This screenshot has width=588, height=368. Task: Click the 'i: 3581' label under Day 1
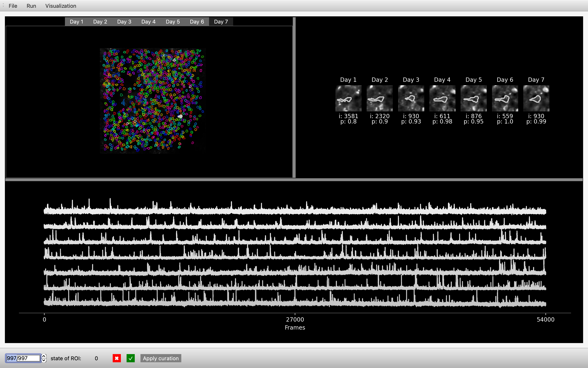coord(349,116)
